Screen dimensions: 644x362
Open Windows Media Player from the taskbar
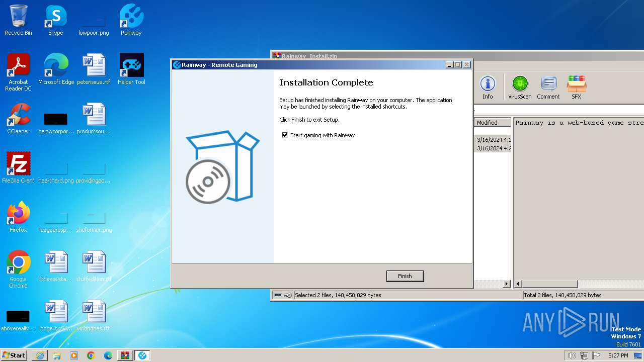point(74,355)
